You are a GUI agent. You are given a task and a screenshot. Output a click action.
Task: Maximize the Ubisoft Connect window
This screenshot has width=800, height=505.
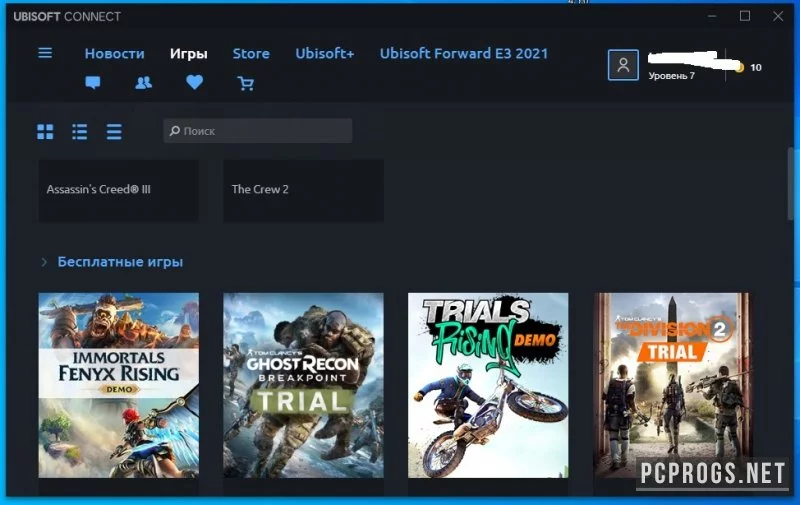coord(745,16)
